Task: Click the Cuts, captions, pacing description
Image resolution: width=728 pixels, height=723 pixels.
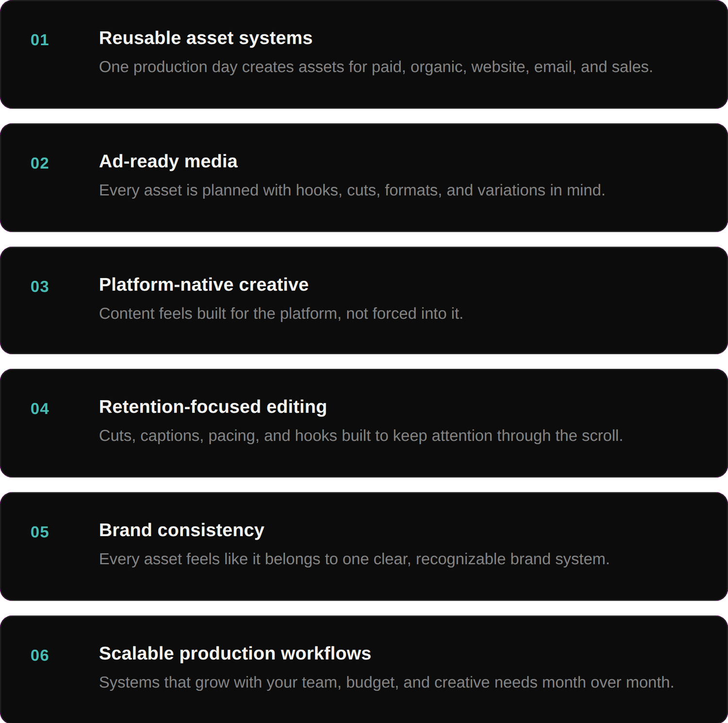Action: pos(361,436)
